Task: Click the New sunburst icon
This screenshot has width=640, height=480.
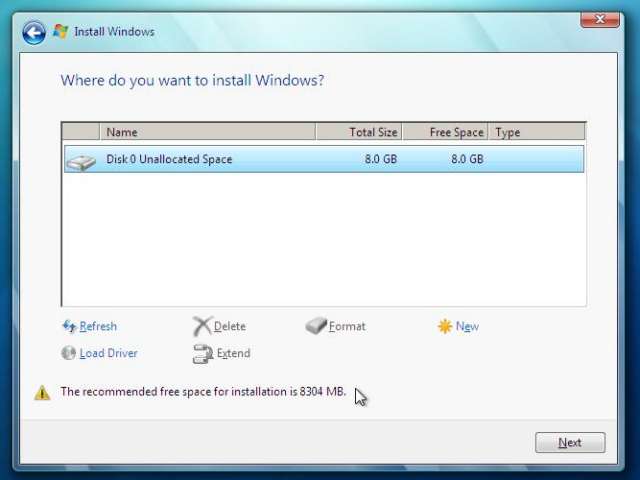Action: click(x=444, y=327)
